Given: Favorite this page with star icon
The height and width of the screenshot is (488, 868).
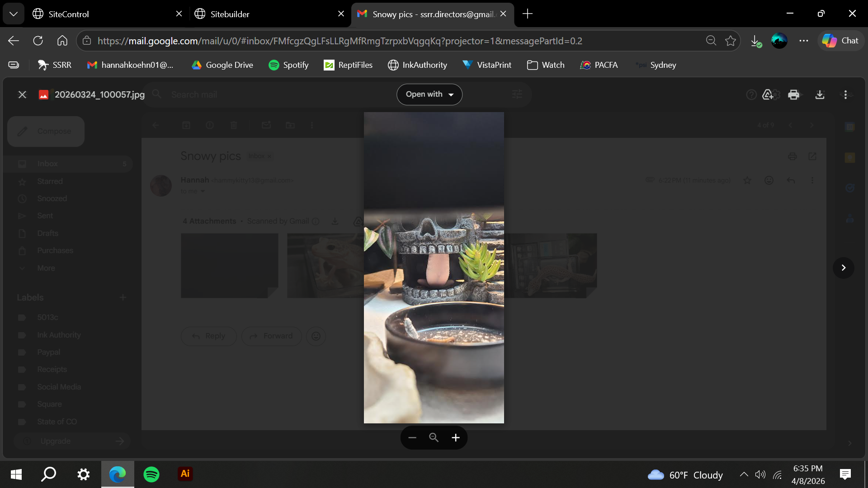Looking at the screenshot, I should click(x=730, y=41).
